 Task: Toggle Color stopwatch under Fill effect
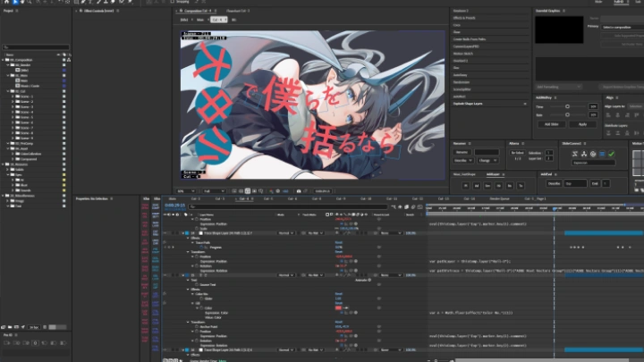pos(201,307)
